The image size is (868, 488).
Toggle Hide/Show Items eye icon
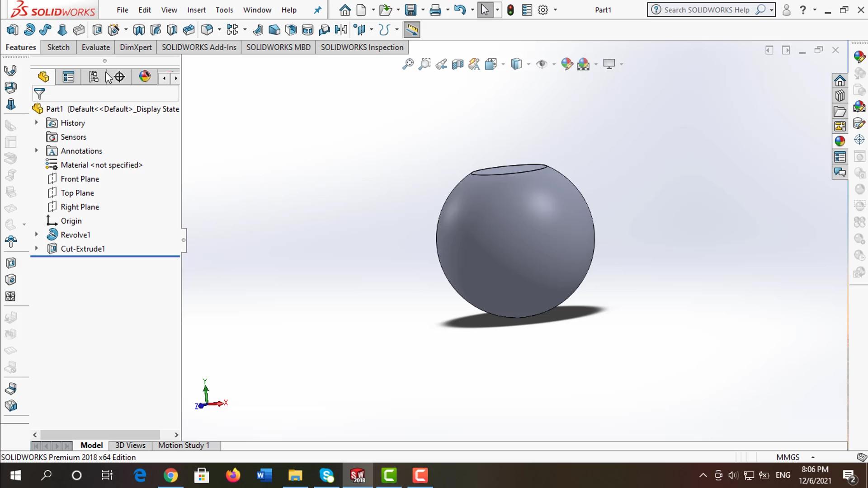click(x=541, y=64)
